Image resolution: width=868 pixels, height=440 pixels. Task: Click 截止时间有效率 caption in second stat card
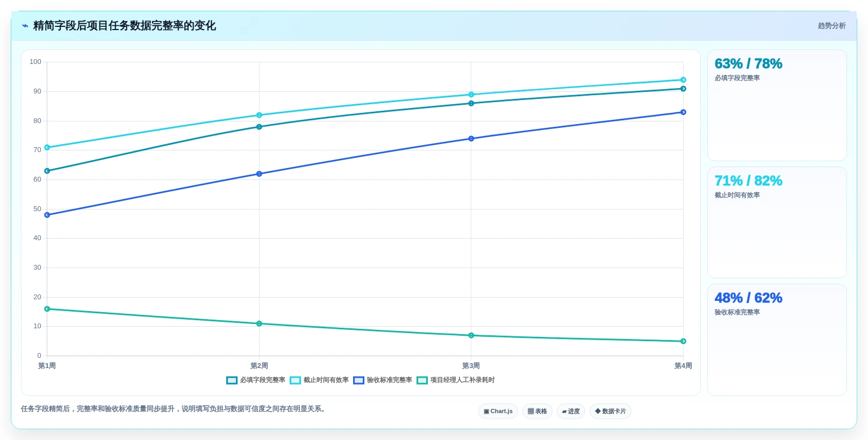[x=737, y=195]
